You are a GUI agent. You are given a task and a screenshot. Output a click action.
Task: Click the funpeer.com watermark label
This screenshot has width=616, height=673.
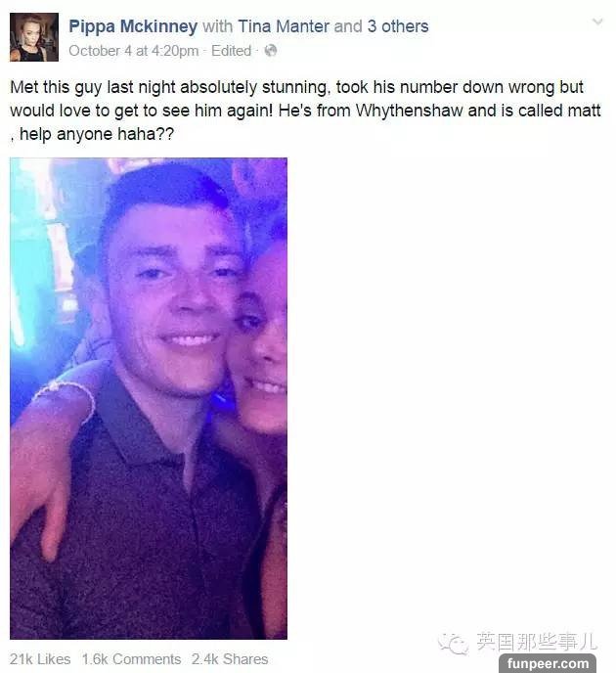coord(548,663)
